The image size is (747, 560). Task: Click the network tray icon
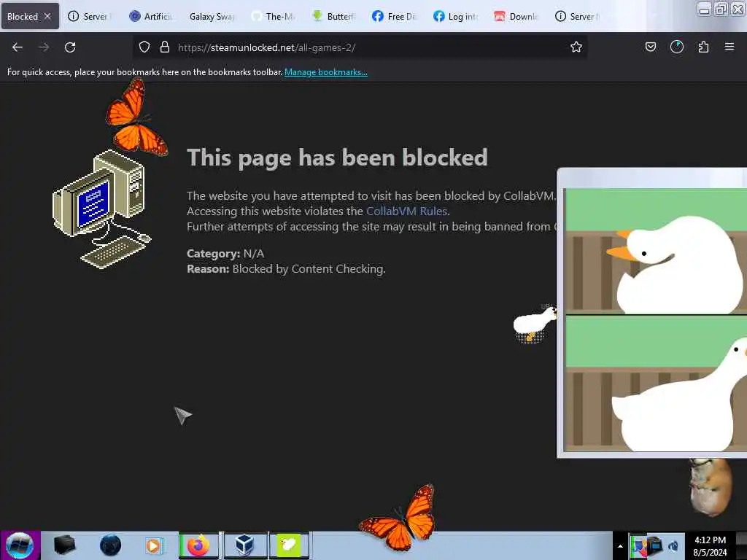[656, 546]
